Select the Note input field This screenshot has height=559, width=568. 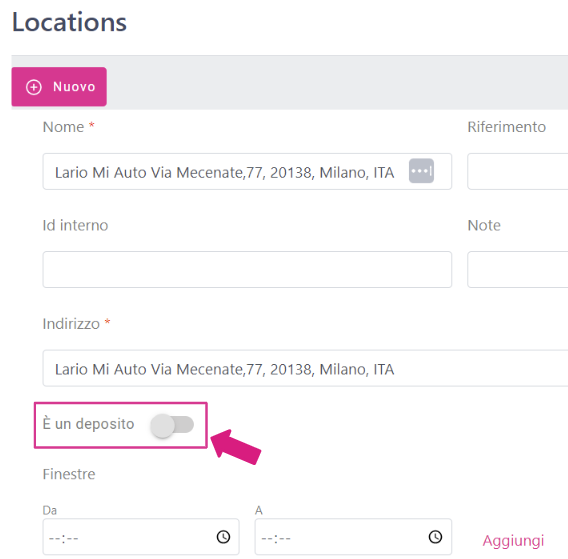tap(518, 270)
